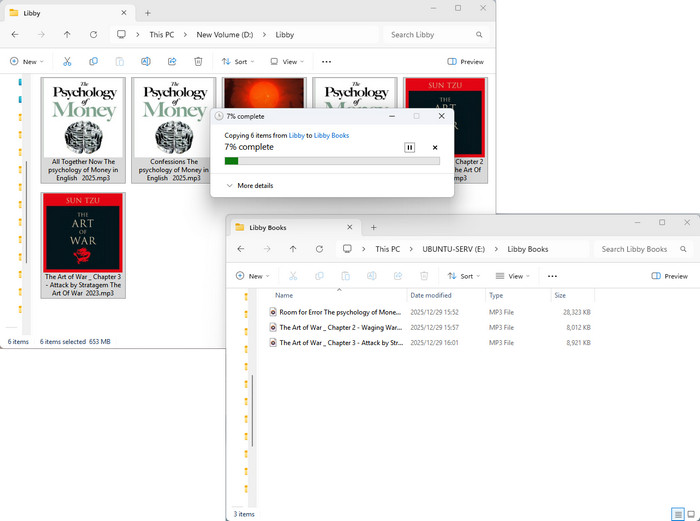
Task: Go up one folder in Libby window
Action: point(67,34)
